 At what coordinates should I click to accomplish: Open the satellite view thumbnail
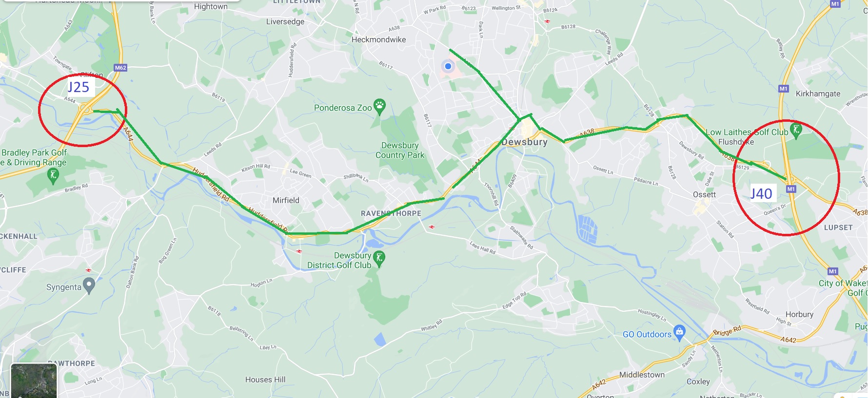point(34,381)
